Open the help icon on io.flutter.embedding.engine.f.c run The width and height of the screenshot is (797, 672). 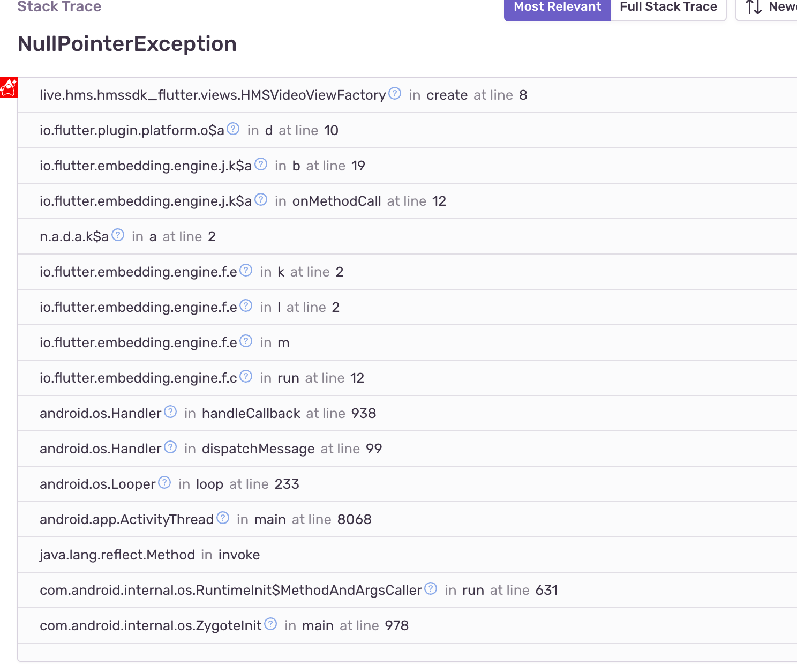[x=246, y=376]
